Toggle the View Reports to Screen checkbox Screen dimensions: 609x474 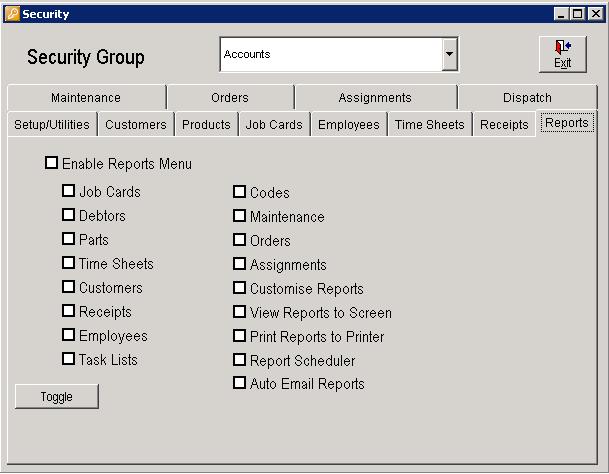[240, 312]
